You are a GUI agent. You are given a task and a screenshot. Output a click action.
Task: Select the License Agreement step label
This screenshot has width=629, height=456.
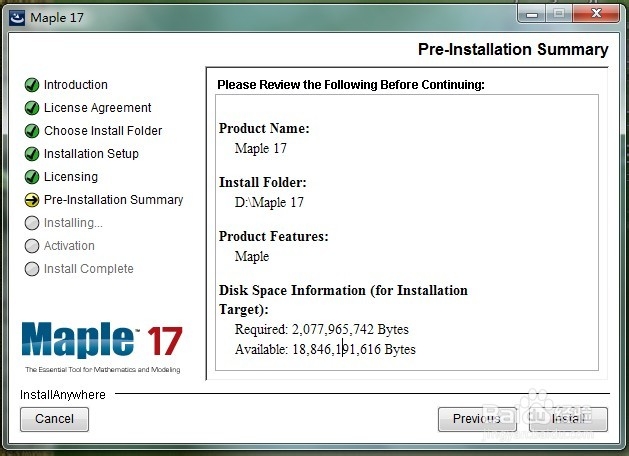[97, 108]
